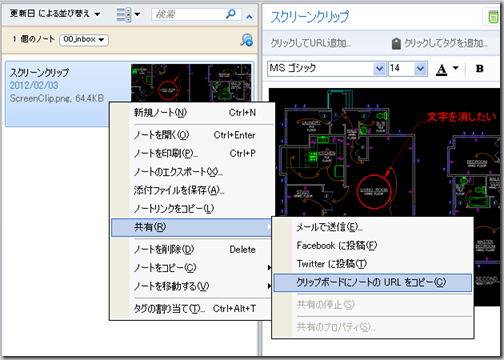Click the 1 個のノート count label
The height and width of the screenshot is (360, 504).
[34, 39]
